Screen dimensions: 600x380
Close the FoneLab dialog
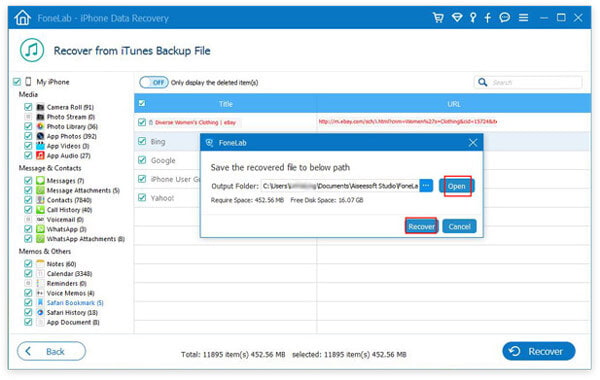coord(473,143)
